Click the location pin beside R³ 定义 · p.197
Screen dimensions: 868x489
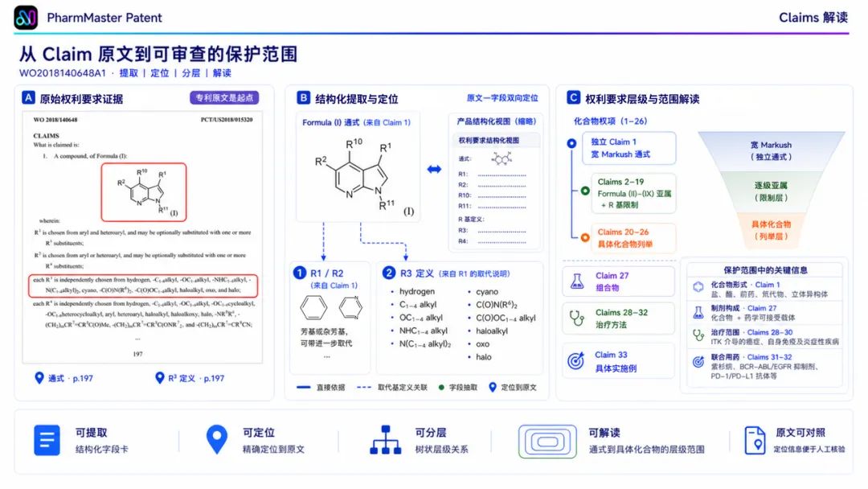[160, 378]
